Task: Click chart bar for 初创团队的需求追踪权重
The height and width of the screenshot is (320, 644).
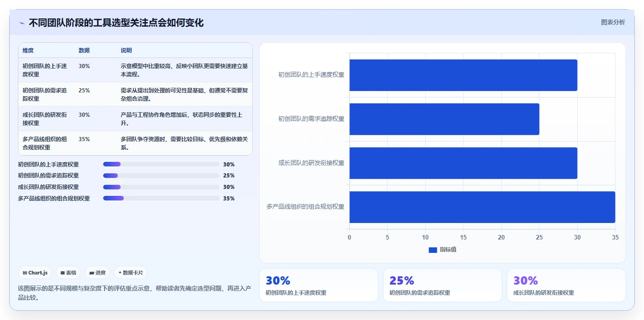Action: (x=444, y=119)
